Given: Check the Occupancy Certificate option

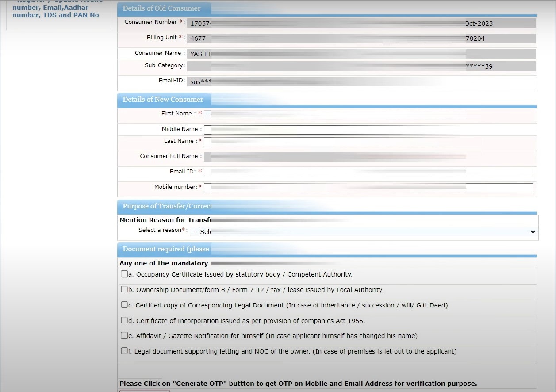Looking at the screenshot, I should tap(125, 274).
